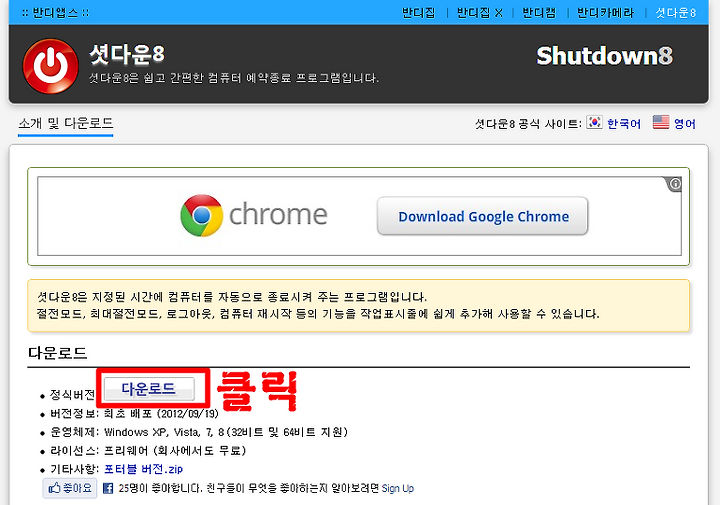Click the Facebook icon beside like count

pyautogui.click(x=108, y=488)
